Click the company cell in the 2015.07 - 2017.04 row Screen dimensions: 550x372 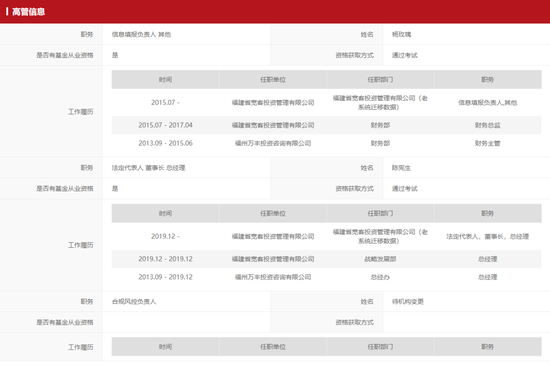[273, 125]
